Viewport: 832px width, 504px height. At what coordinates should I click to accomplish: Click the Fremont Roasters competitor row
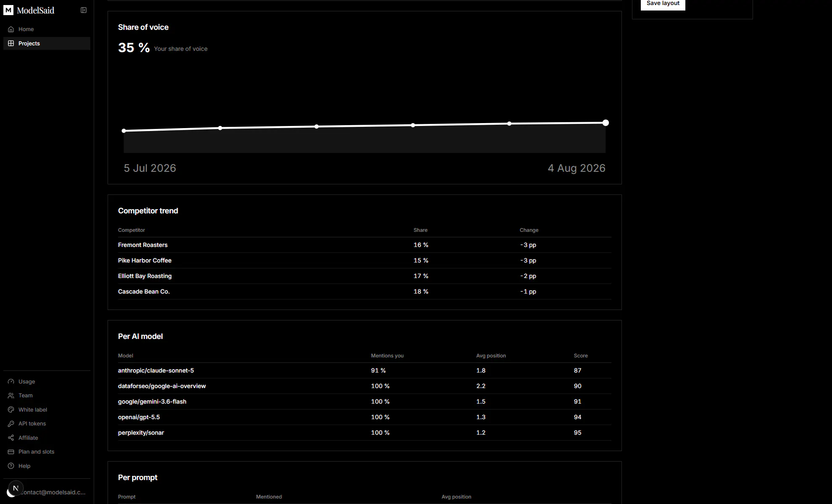point(365,245)
